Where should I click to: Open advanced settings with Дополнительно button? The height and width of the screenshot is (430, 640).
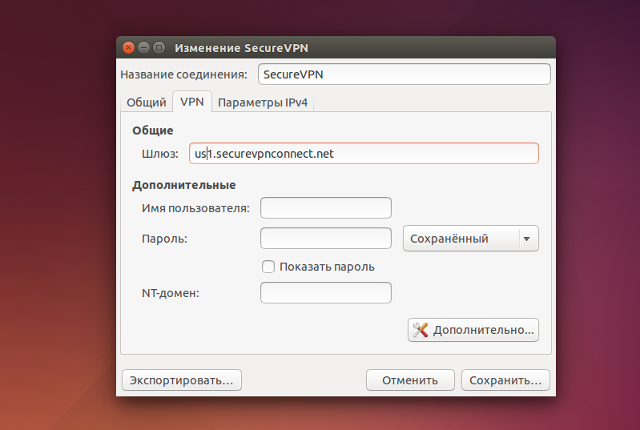[x=473, y=330]
